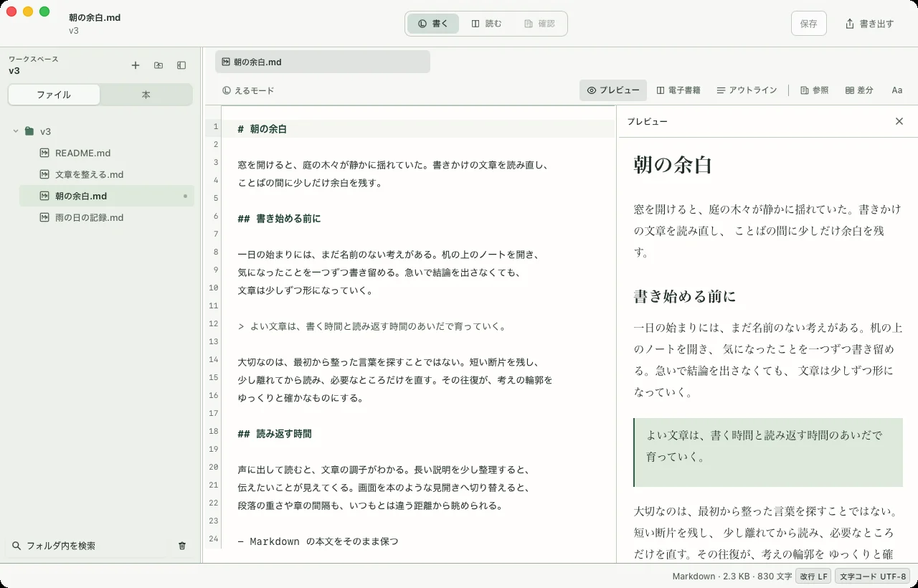This screenshot has width=918, height=588.
Task: Open the 参照 reference panel
Action: pyautogui.click(x=814, y=90)
